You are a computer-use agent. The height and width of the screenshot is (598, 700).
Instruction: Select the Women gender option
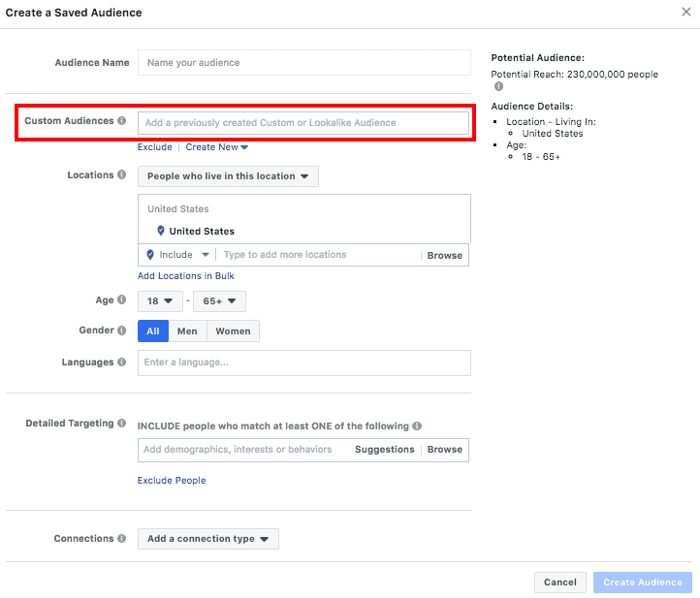pos(233,330)
